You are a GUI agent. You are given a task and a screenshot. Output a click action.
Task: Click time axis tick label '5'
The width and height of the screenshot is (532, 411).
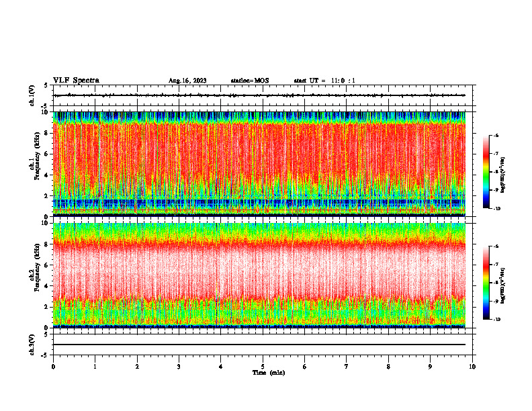click(x=263, y=367)
